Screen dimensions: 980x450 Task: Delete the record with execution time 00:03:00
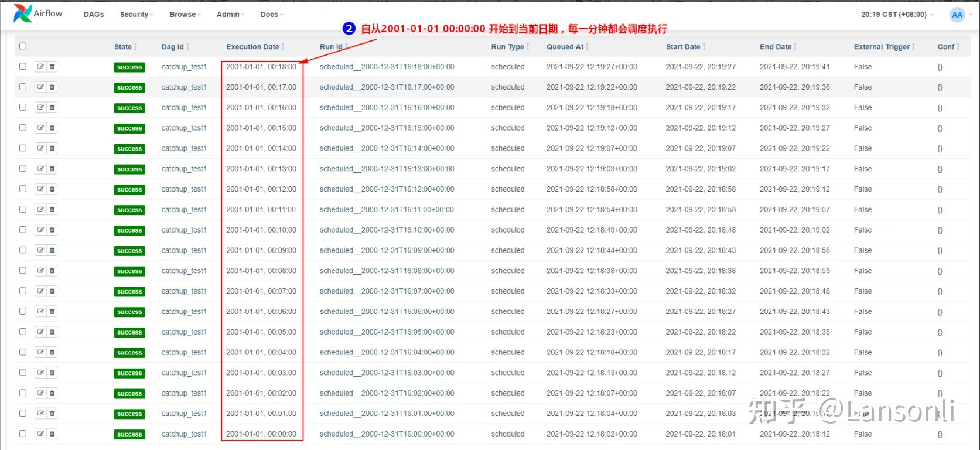pos(52,373)
